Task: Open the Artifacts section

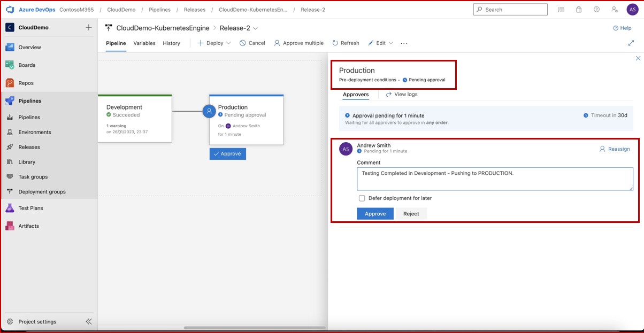Action: (32, 226)
